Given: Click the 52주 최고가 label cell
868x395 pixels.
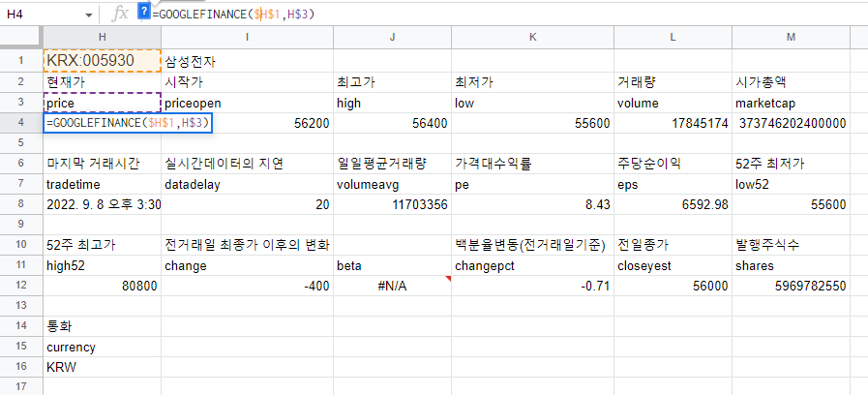Looking at the screenshot, I should (x=103, y=245).
